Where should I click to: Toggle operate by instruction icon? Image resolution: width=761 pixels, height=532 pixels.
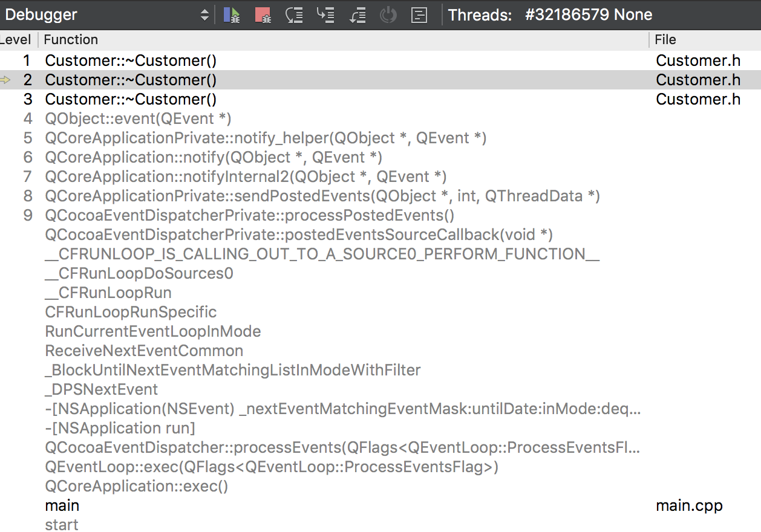pos(419,15)
